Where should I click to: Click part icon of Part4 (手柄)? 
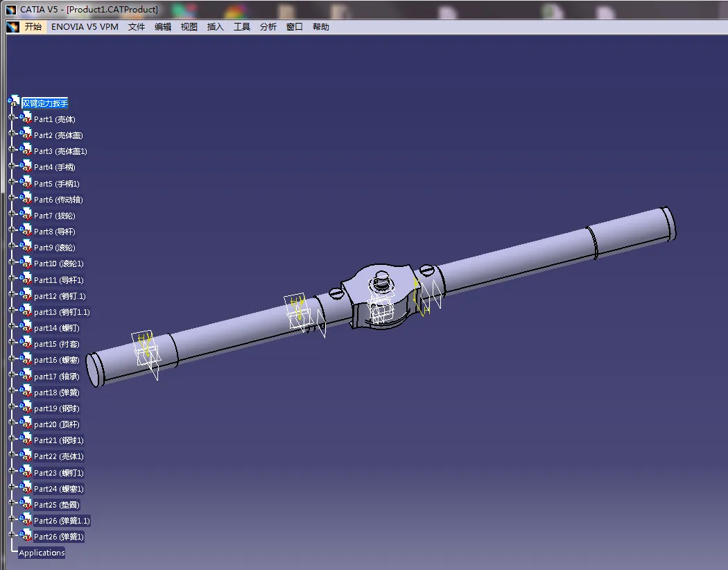[26, 166]
